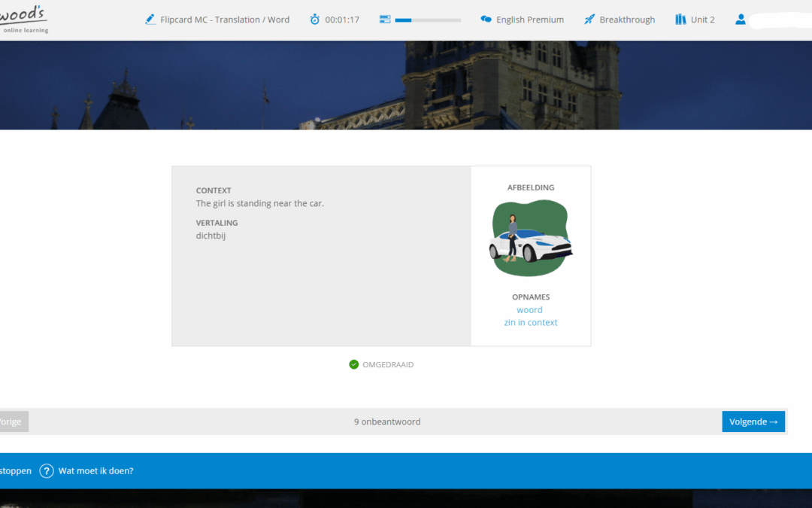This screenshot has width=812, height=508.
Task: Click the pencil icon beside Flipcard MC
Action: (x=150, y=20)
